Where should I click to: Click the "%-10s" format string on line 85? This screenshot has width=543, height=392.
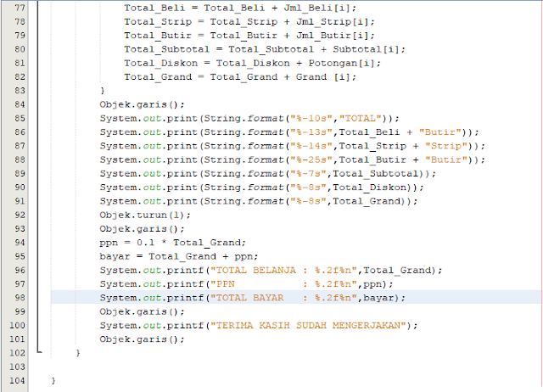point(311,119)
